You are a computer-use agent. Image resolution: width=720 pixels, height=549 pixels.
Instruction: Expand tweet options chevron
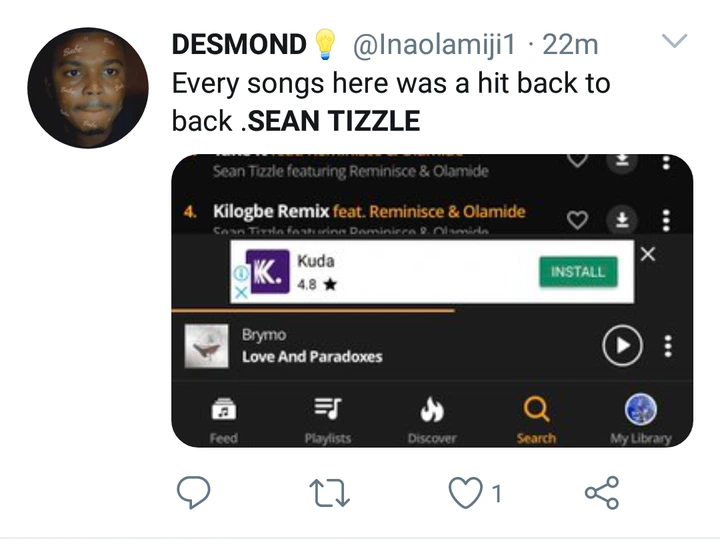(x=676, y=42)
